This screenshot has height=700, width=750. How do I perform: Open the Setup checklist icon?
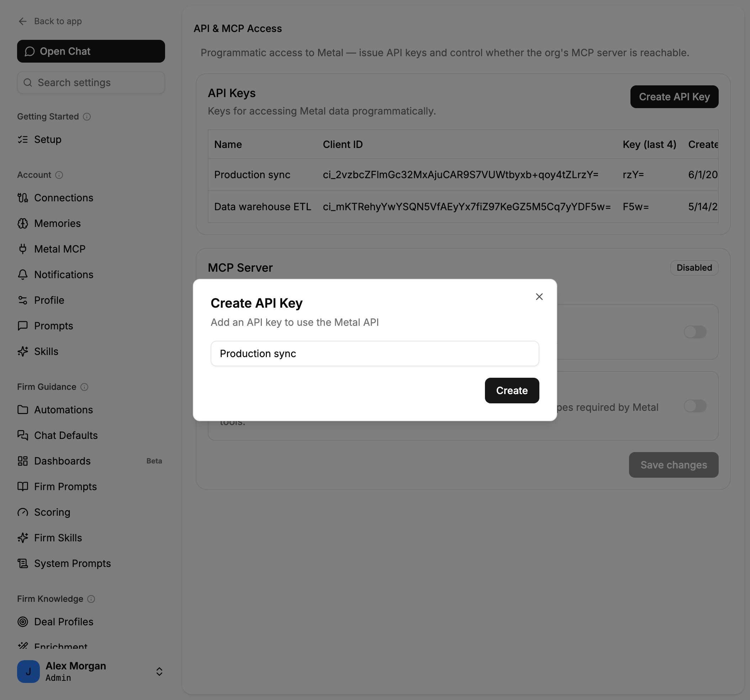click(x=23, y=139)
